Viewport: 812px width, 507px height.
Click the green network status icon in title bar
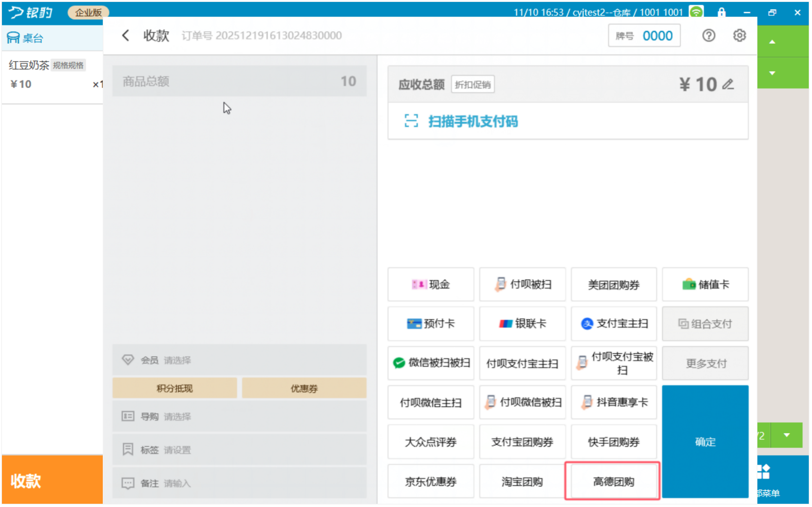coord(696,12)
